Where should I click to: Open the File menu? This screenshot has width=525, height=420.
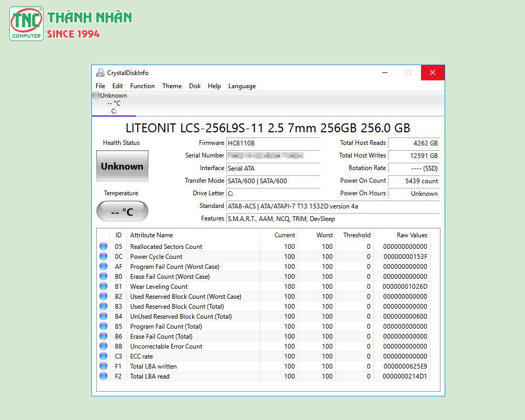tap(100, 86)
